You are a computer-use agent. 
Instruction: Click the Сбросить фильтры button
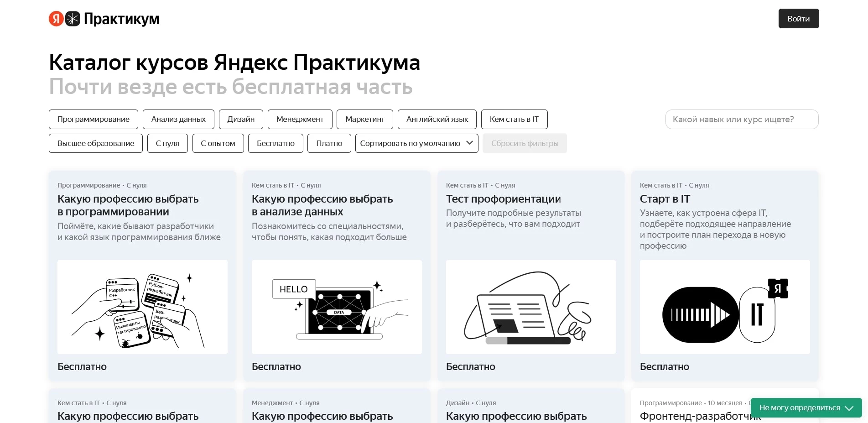[525, 143]
